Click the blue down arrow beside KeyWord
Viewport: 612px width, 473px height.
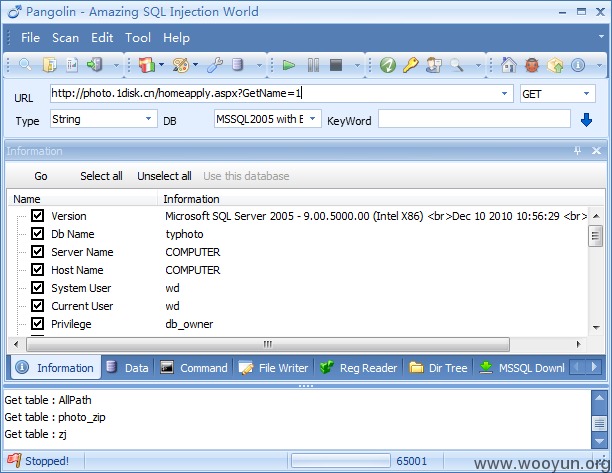[586, 120]
